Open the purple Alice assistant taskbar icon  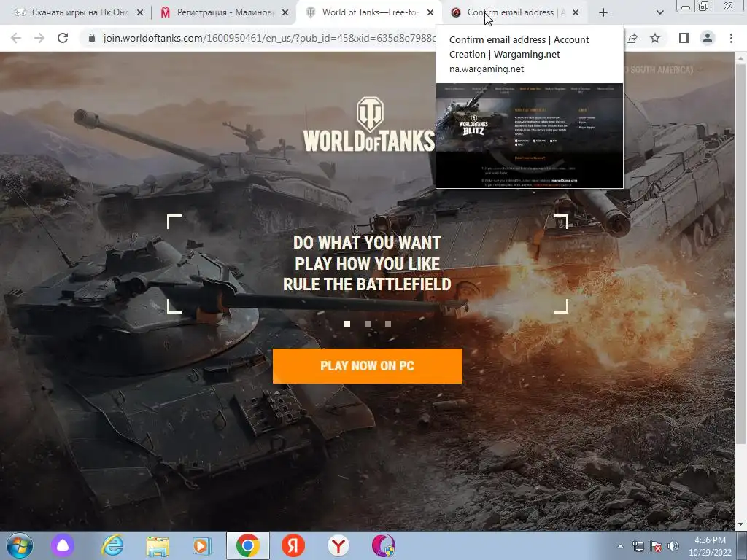(x=63, y=545)
